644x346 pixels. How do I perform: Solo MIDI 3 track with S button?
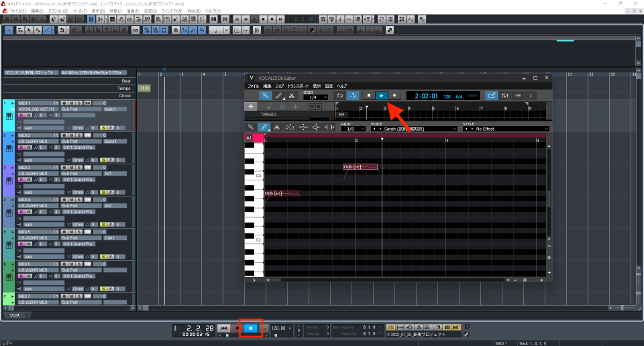point(78,168)
